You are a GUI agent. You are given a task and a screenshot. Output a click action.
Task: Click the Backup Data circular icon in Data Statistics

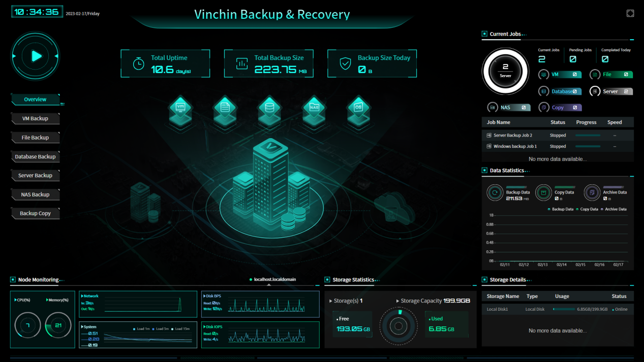coord(495,192)
